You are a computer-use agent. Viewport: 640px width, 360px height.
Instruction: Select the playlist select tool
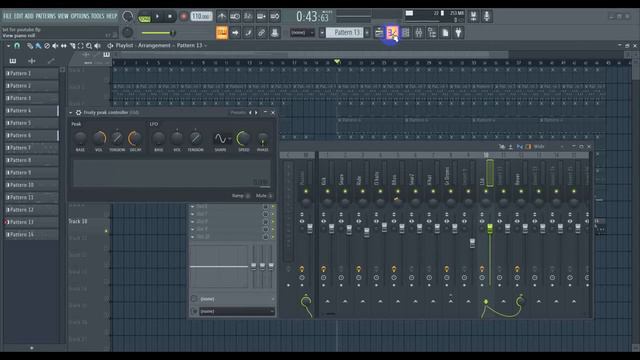tap(80, 46)
